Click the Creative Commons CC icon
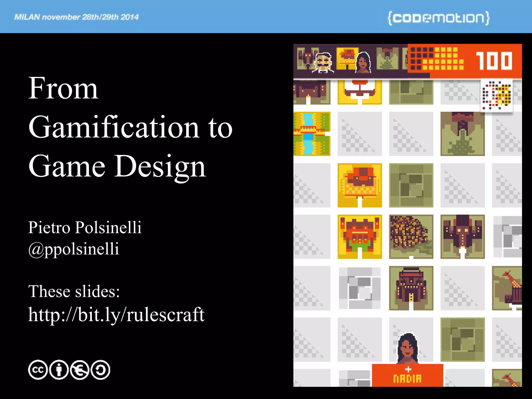Viewport: 532px width, 399px height. (38, 370)
